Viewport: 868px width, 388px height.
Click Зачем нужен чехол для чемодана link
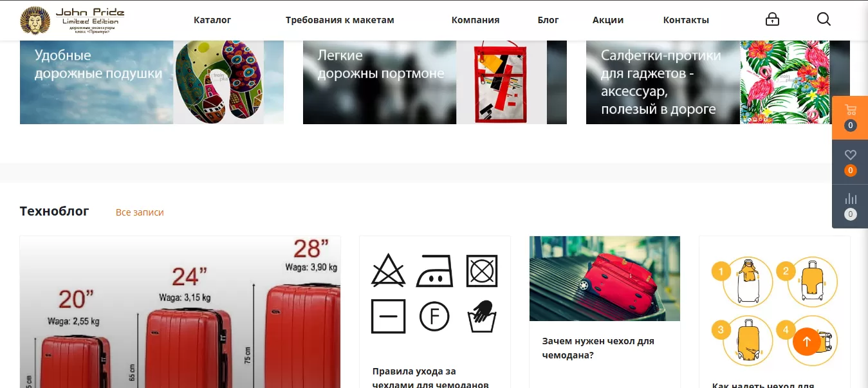(598, 348)
